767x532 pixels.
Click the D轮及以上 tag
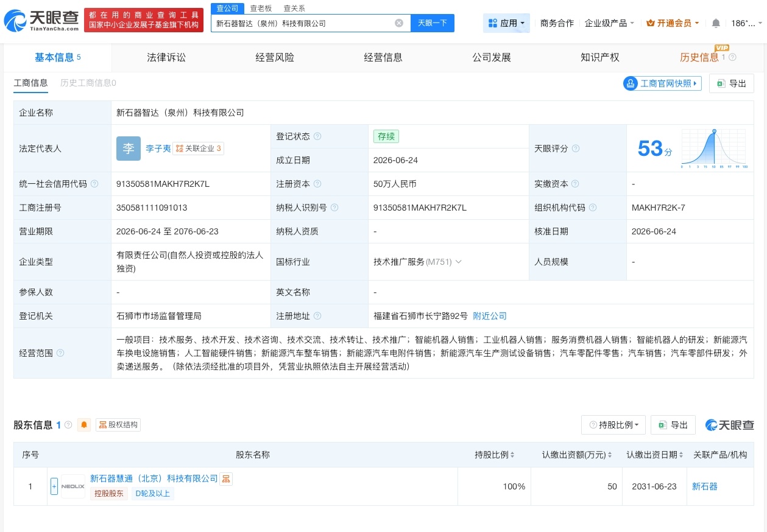pos(153,494)
